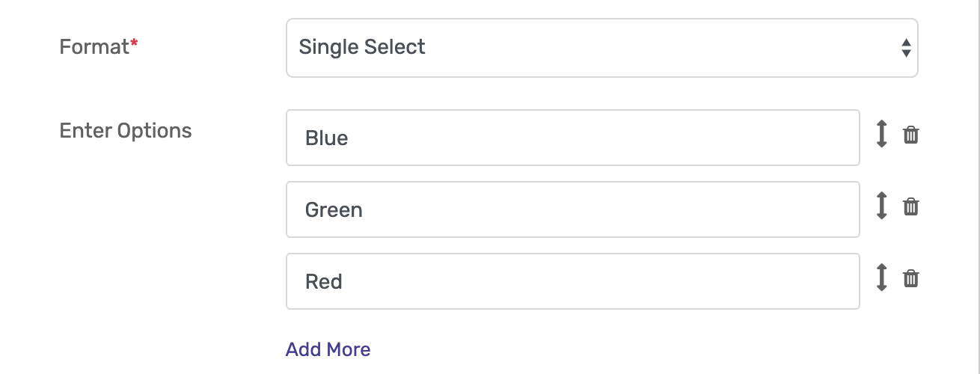980x374 pixels.
Task: Click the downward triangle in the Format select
Action: 906,53
